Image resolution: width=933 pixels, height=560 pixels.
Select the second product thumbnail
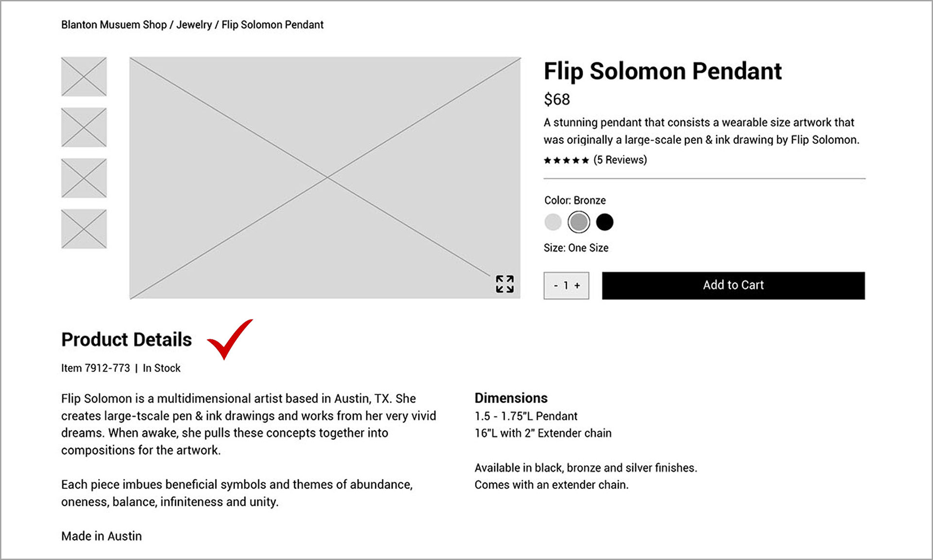pos(84,127)
